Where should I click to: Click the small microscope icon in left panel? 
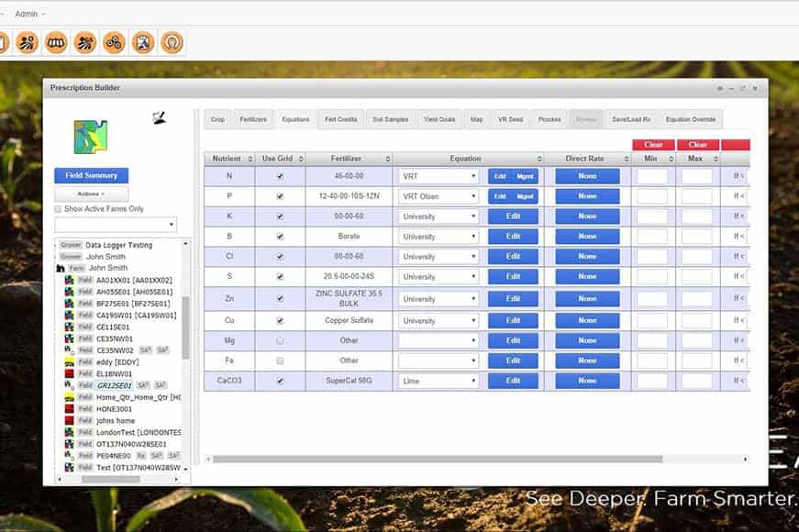[x=158, y=117]
